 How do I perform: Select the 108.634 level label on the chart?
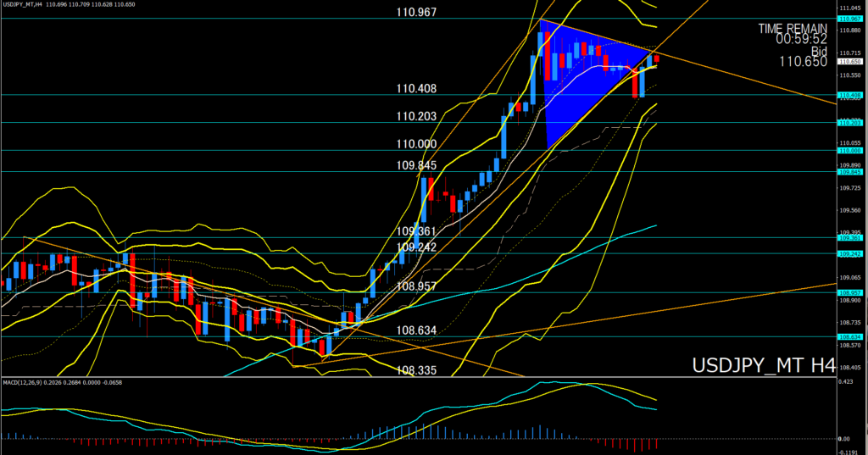pos(416,330)
